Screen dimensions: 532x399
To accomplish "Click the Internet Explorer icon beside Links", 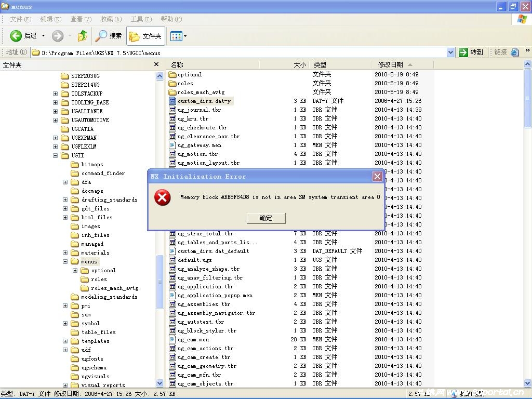I will [x=515, y=52].
